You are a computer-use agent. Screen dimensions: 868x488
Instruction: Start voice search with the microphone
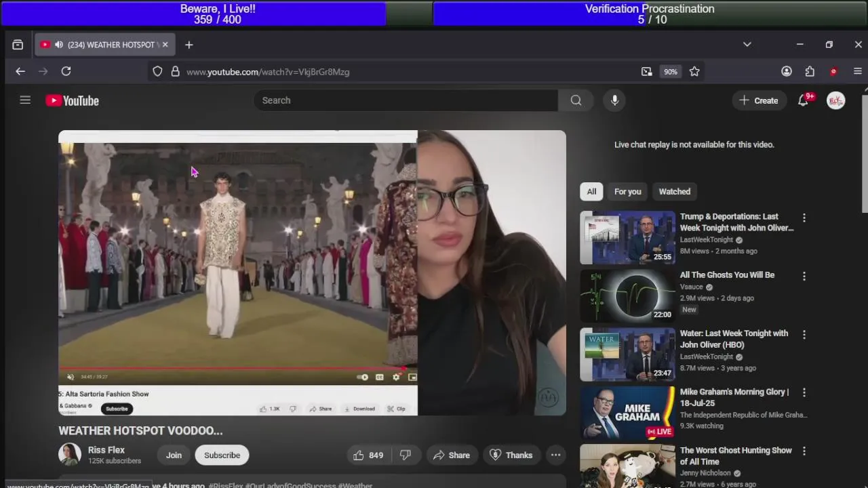point(614,100)
